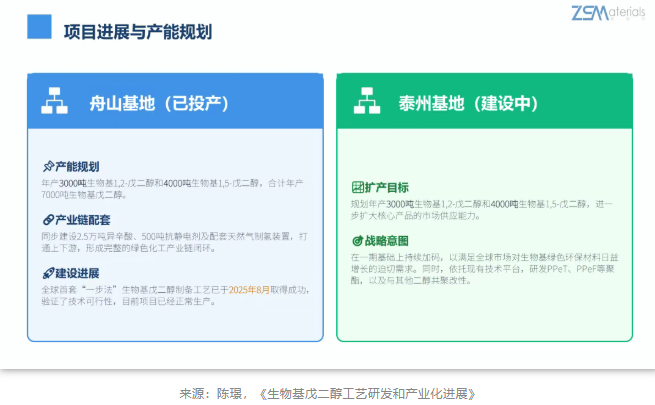
Task: Click the 战略意图 section heading
Action: pos(386,241)
